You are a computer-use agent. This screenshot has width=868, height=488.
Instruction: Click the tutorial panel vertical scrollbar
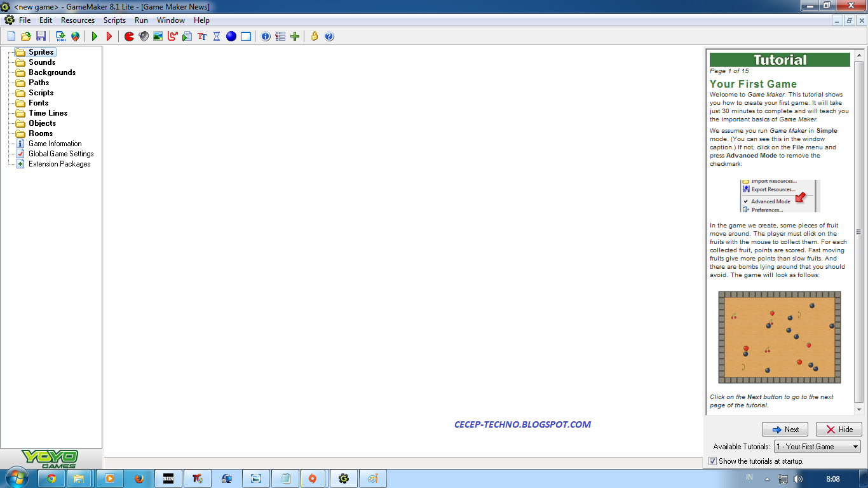[859, 232]
